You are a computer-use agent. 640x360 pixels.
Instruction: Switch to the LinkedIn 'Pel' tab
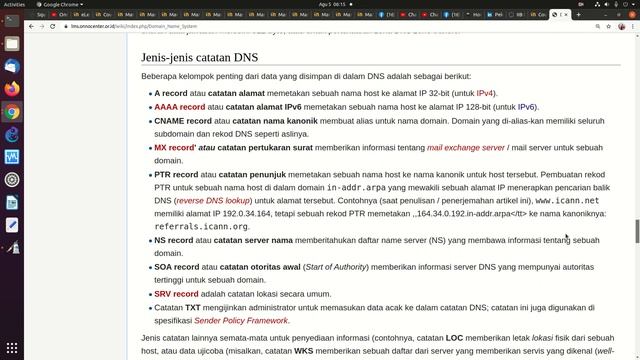point(495,15)
